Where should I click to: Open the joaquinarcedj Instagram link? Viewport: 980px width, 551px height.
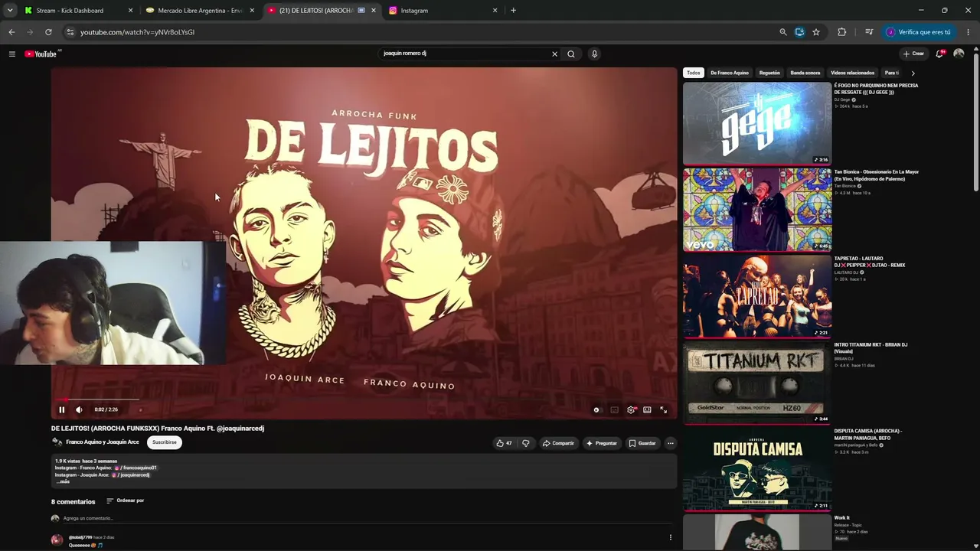coord(131,475)
